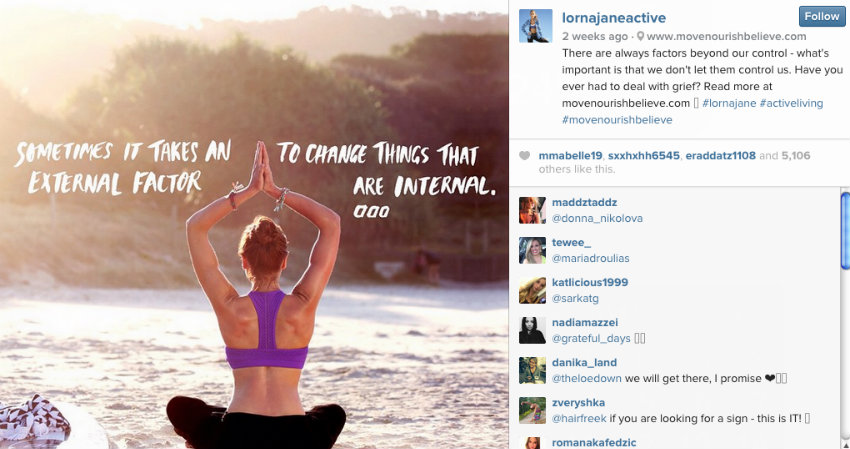850x449 pixels.
Task: Visit www.movenourishbelieve.com location link
Action: [x=726, y=36]
